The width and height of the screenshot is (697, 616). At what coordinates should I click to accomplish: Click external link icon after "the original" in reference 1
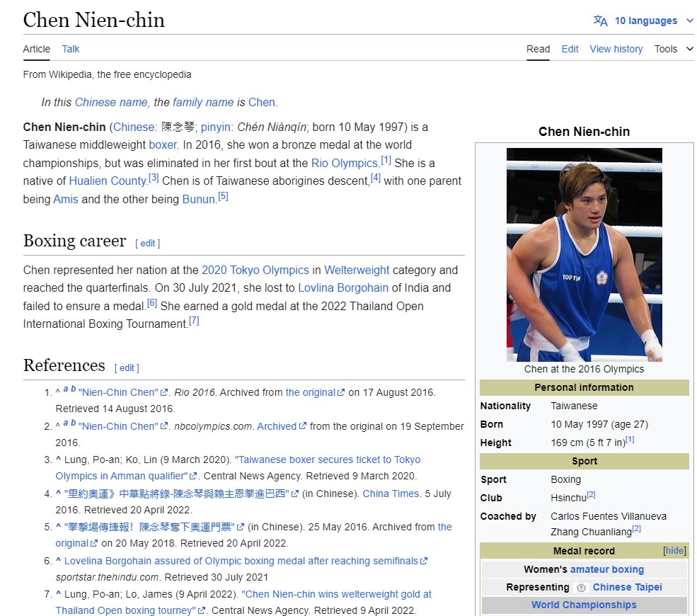[x=341, y=392]
